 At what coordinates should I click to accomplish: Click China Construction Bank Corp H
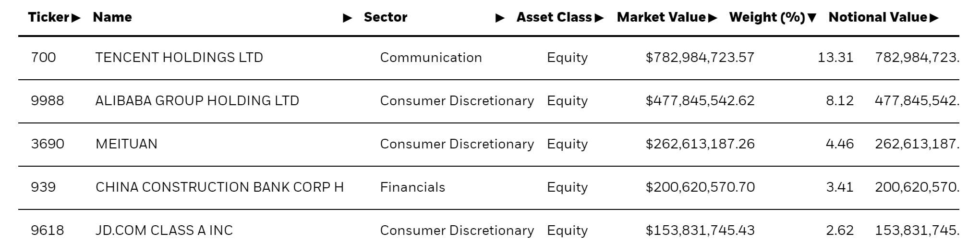pos(219,187)
